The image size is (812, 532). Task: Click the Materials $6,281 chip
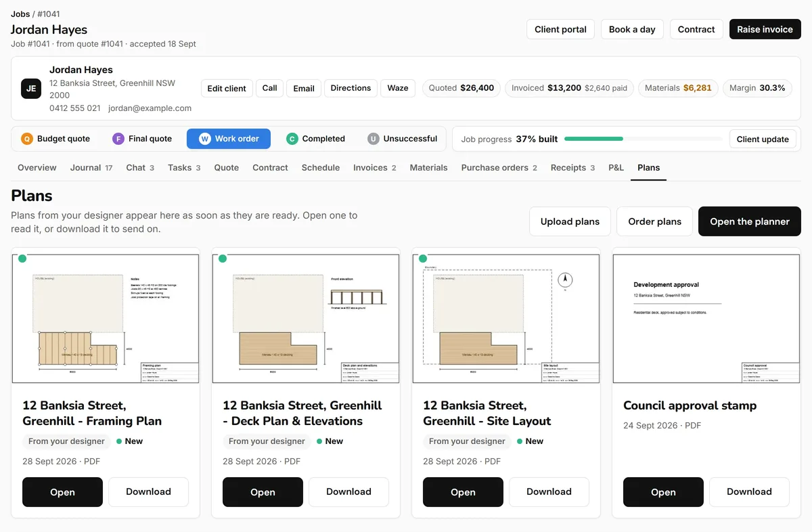tap(678, 88)
